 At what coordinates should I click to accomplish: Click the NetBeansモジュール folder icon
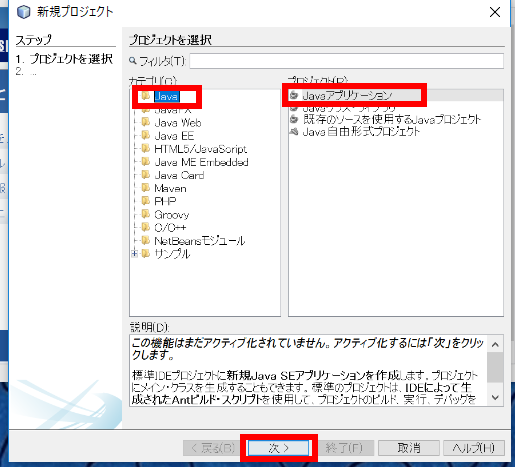[x=146, y=240]
